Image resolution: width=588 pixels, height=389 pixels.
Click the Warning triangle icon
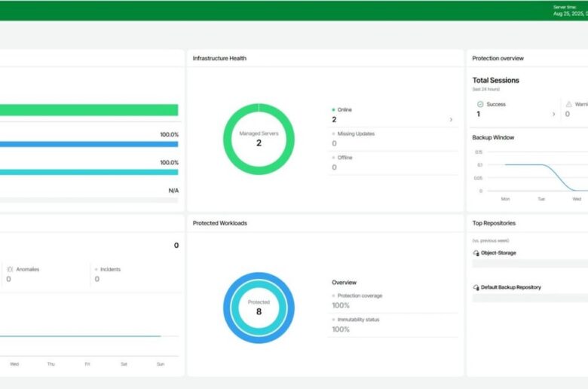[569, 104]
